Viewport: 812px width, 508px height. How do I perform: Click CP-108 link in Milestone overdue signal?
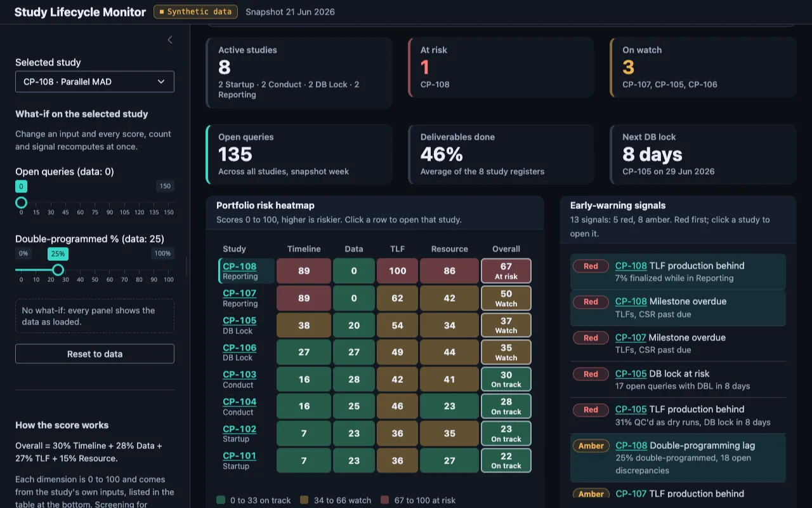pos(631,302)
